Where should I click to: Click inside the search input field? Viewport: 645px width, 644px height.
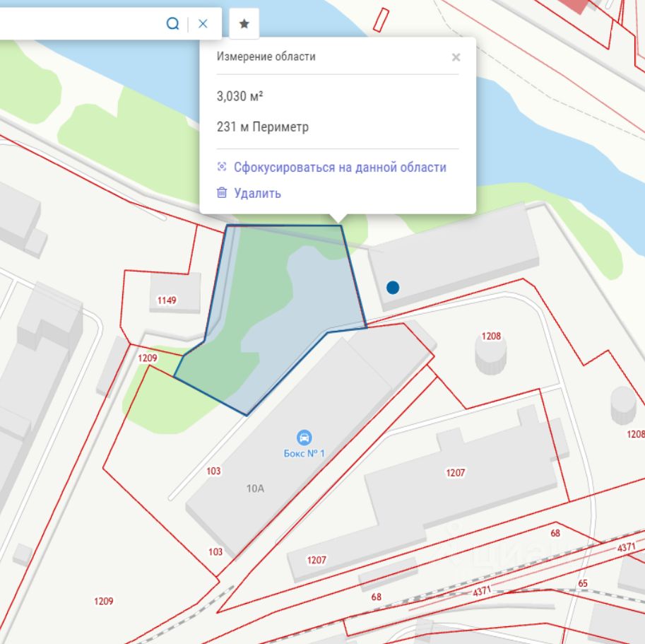(x=82, y=24)
